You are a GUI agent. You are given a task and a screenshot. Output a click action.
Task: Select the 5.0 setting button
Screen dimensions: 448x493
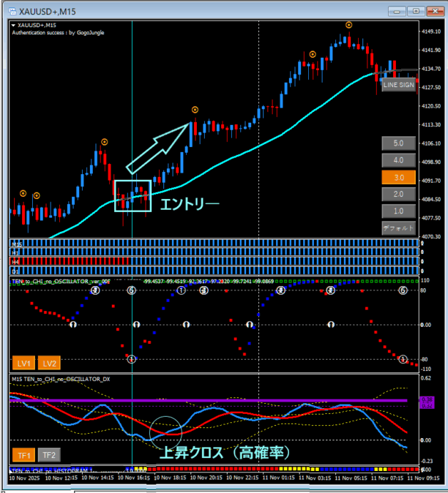[398, 143]
